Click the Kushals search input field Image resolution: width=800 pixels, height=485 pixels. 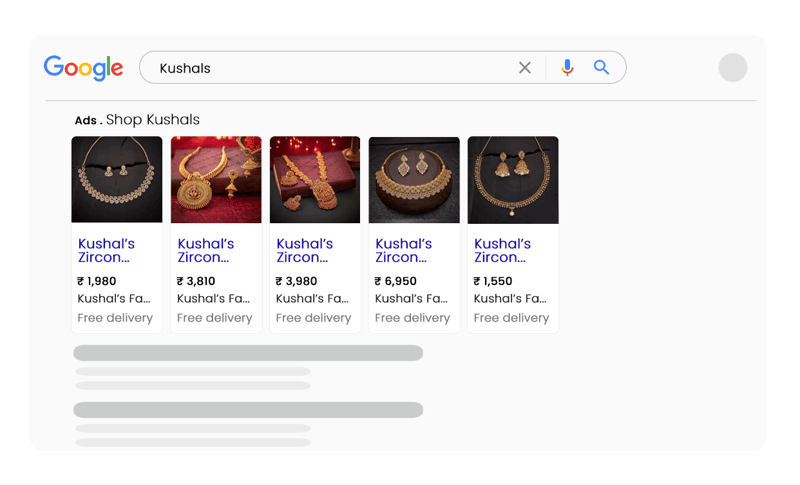click(330, 68)
